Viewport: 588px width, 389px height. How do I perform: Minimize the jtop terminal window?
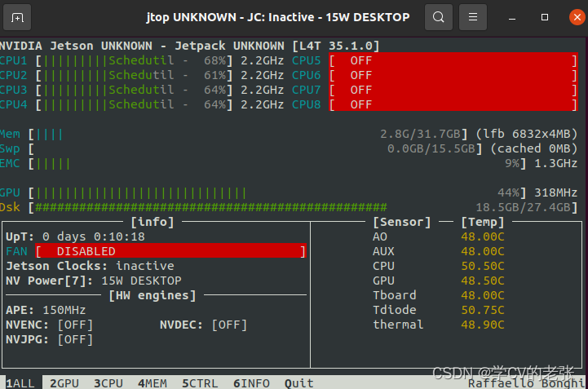[512, 18]
